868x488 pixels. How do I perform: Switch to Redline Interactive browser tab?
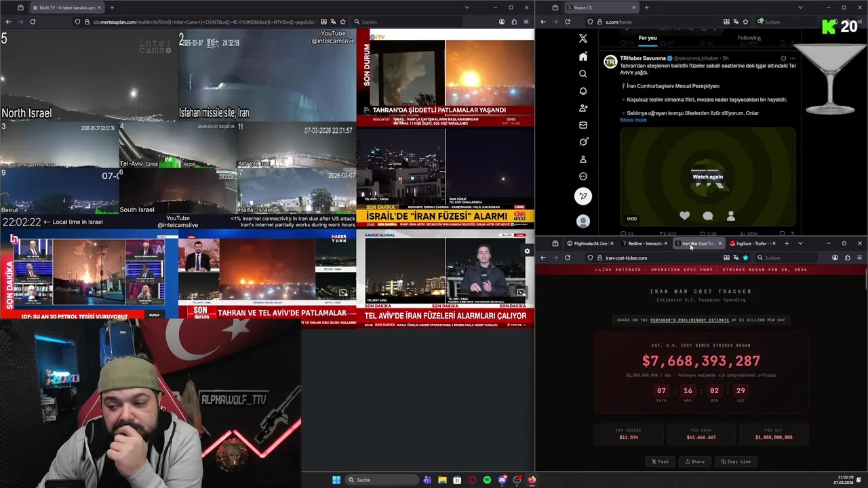point(644,243)
